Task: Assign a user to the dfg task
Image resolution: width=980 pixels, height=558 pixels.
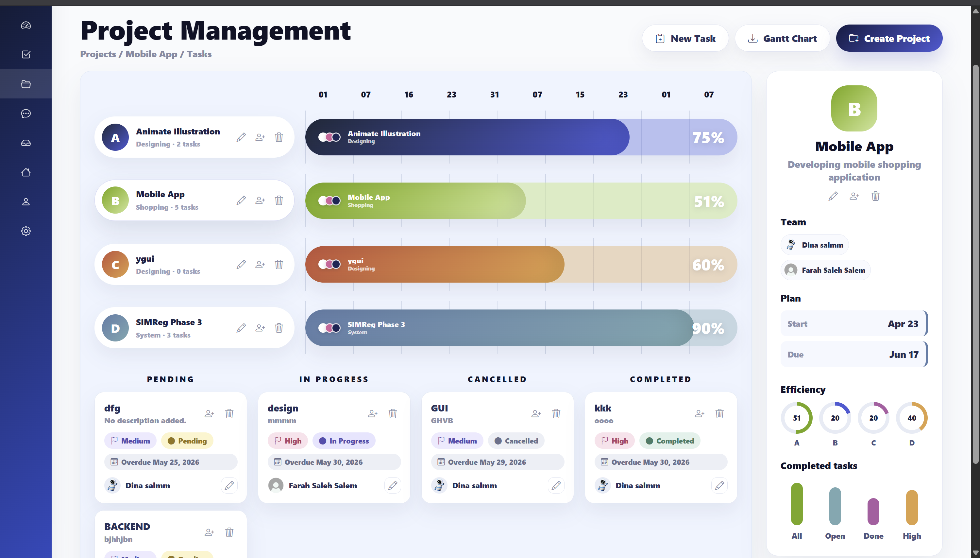Action: click(209, 413)
